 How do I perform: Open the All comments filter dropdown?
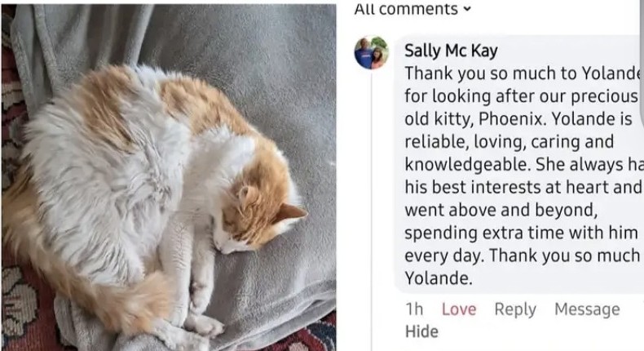pyautogui.click(x=412, y=9)
